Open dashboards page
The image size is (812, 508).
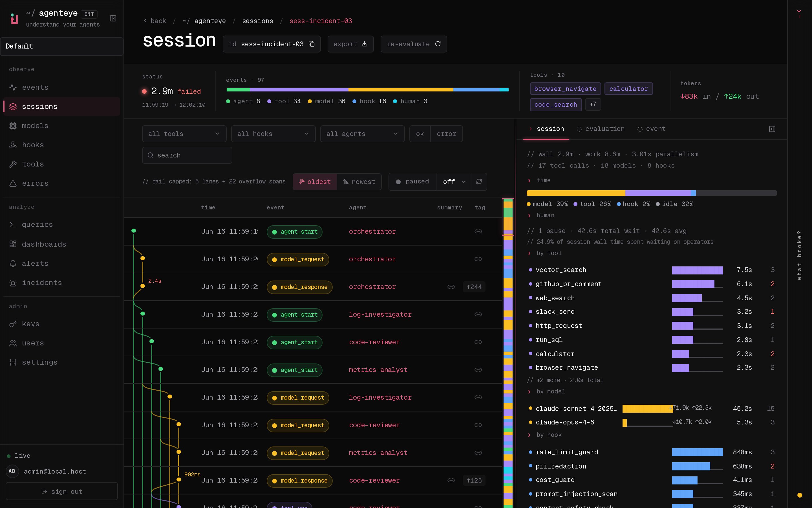tap(62, 244)
